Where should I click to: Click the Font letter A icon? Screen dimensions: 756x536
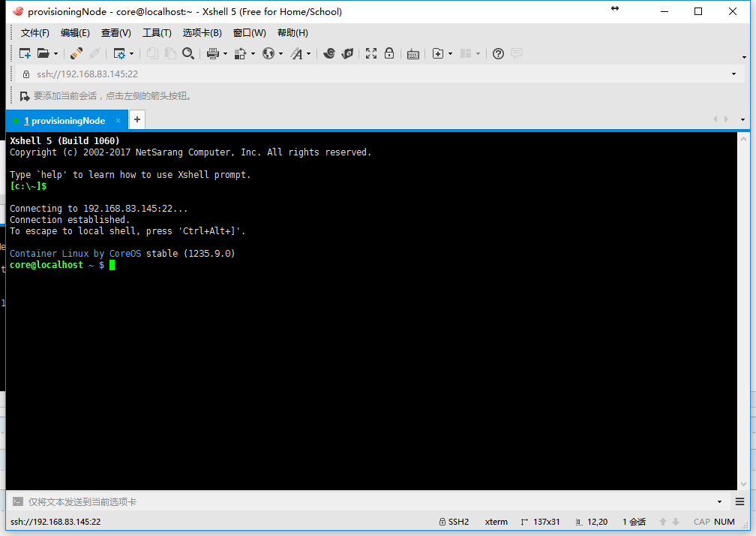click(x=296, y=53)
